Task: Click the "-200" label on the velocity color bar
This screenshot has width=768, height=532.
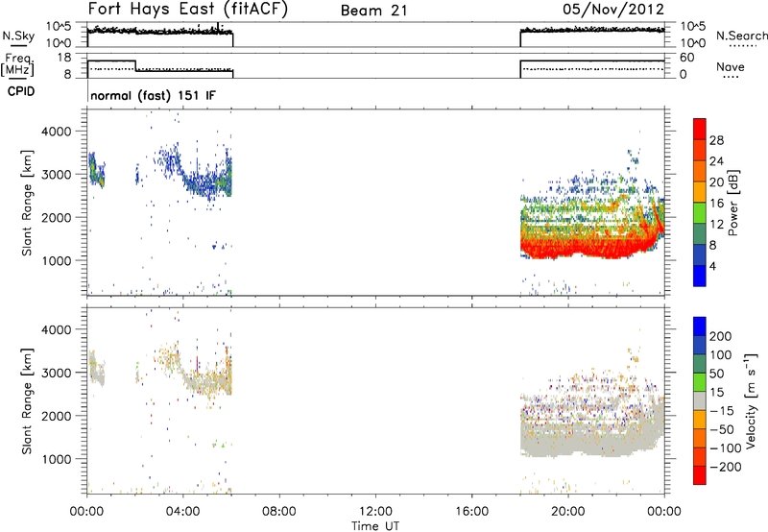Action: (725, 467)
